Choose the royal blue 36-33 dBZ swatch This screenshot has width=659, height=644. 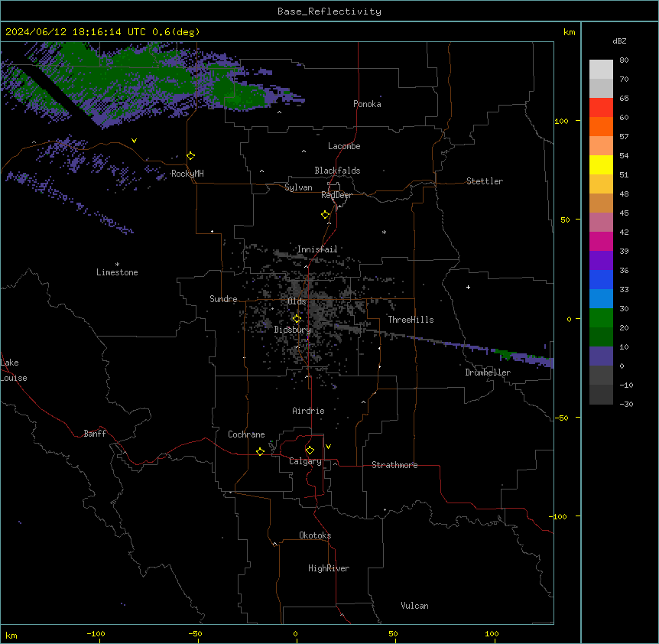601,279
